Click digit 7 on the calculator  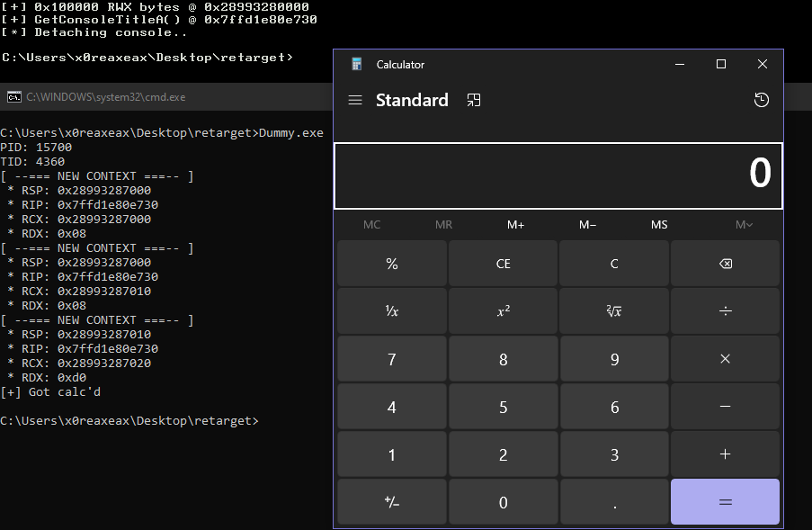pyautogui.click(x=392, y=359)
